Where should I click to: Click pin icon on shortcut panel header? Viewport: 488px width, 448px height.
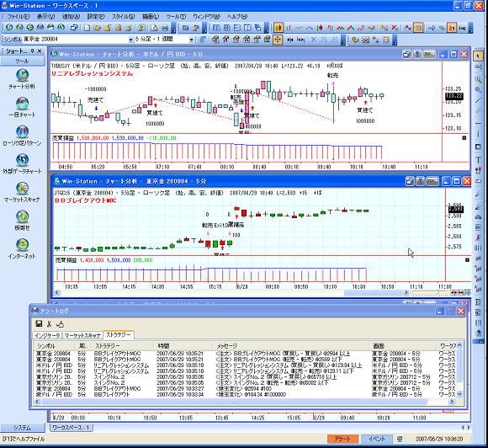click(x=32, y=51)
